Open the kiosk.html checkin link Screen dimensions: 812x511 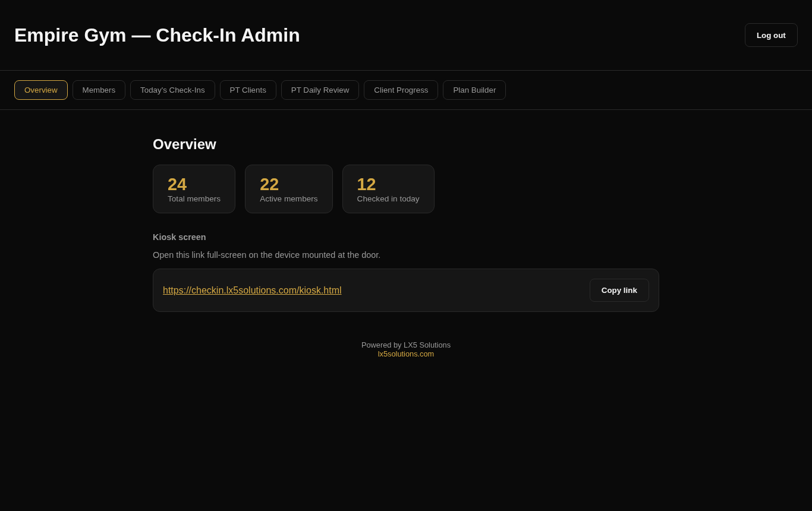click(x=252, y=290)
